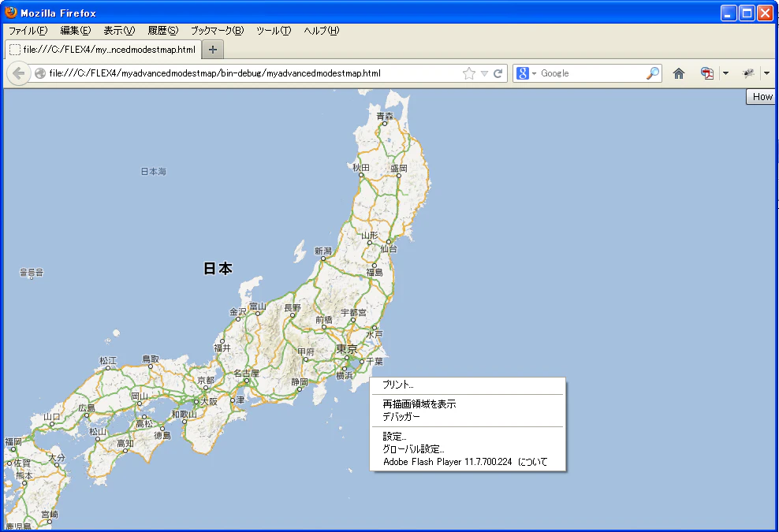Open the ファイル(F) menu

tap(28, 31)
